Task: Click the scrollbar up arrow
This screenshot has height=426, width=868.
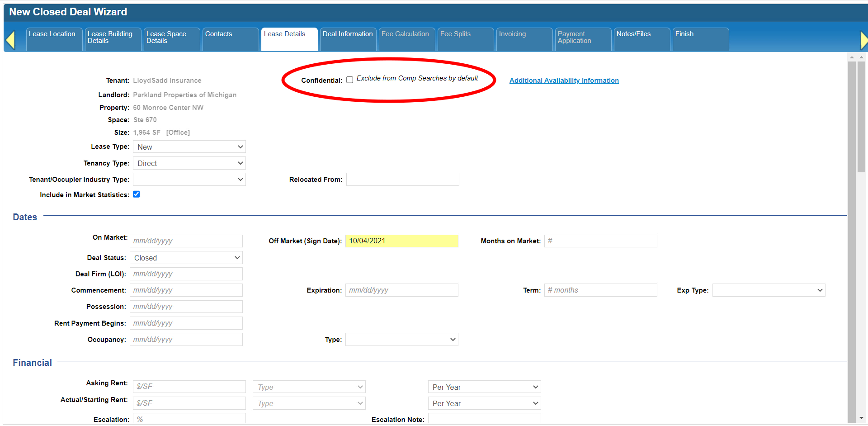Action: point(852,57)
